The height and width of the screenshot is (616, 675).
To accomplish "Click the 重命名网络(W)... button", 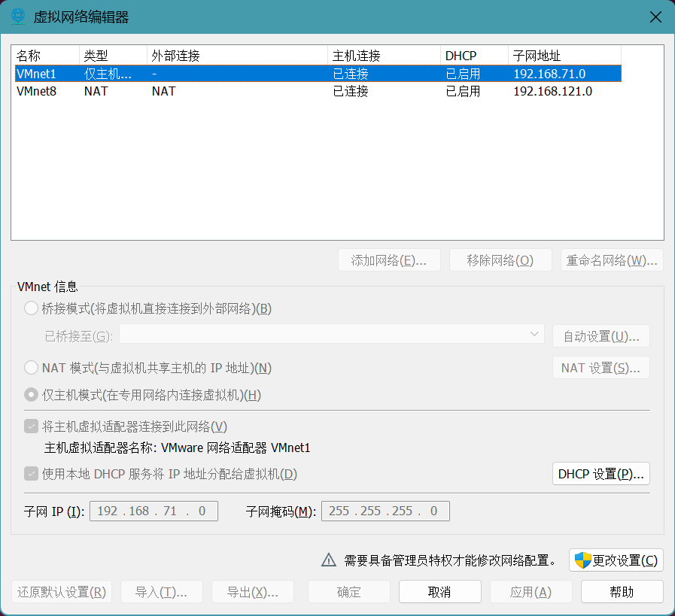I will click(612, 260).
